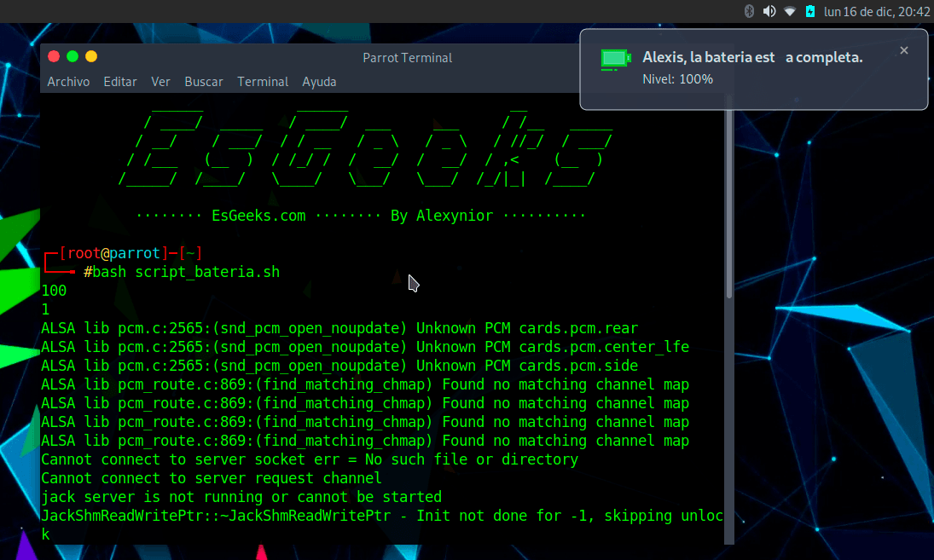The height and width of the screenshot is (560, 934).
Task: Open the Editar menu
Action: (119, 82)
